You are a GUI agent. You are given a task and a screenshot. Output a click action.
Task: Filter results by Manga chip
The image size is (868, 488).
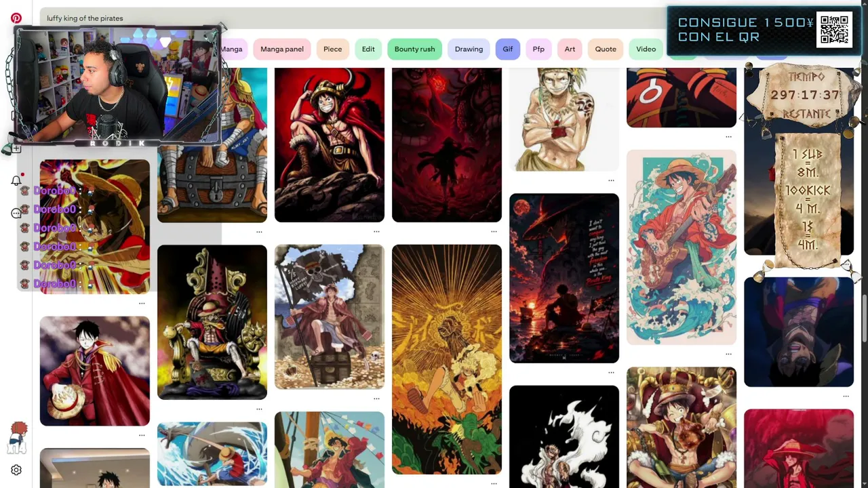[x=231, y=49]
